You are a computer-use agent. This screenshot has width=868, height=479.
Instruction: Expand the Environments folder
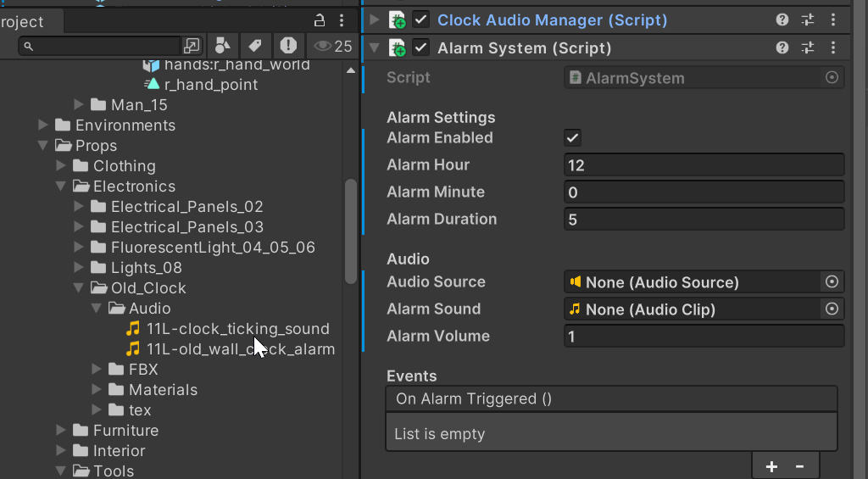[43, 125]
